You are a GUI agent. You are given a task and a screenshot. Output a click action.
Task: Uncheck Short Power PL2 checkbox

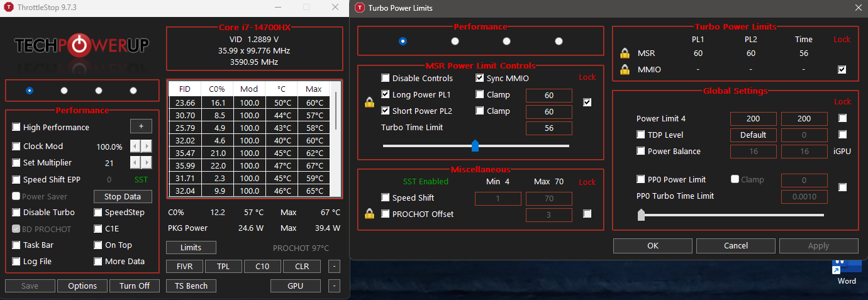click(386, 111)
